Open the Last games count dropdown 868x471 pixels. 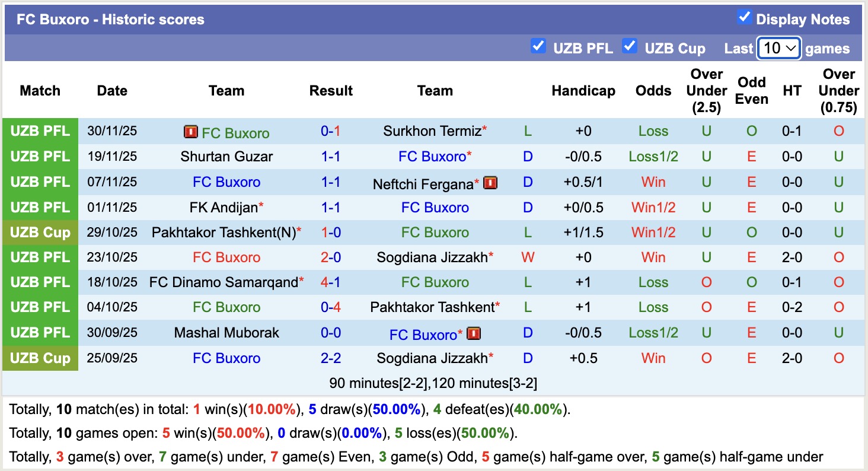[x=779, y=48]
